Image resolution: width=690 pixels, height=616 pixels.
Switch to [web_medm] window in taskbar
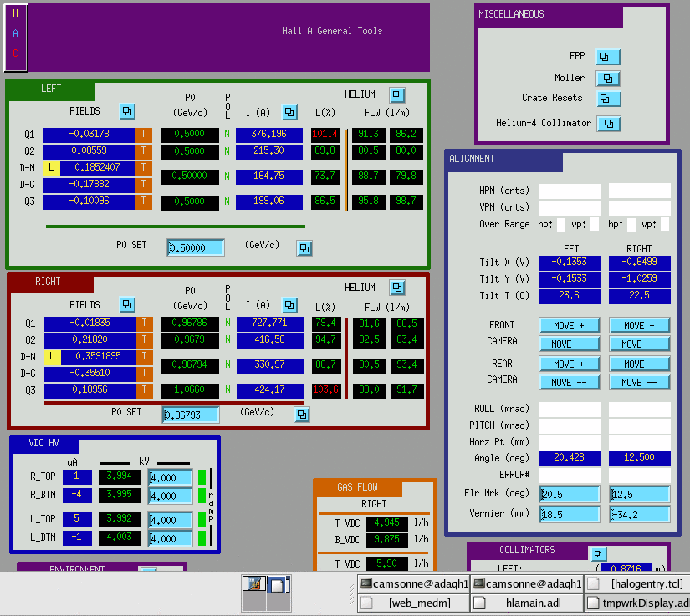coord(413,603)
